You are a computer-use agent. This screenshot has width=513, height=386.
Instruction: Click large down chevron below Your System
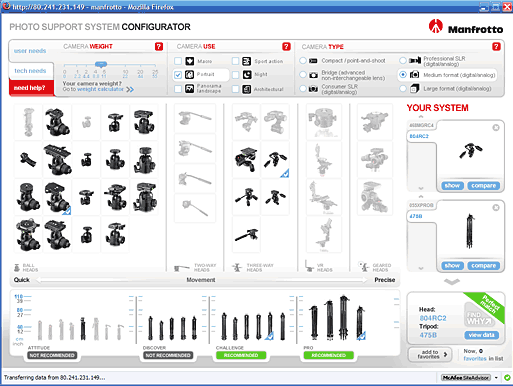coord(452,282)
